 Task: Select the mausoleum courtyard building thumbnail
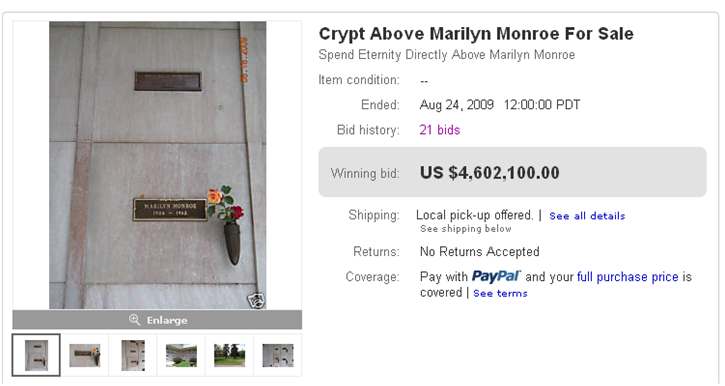coord(181,355)
